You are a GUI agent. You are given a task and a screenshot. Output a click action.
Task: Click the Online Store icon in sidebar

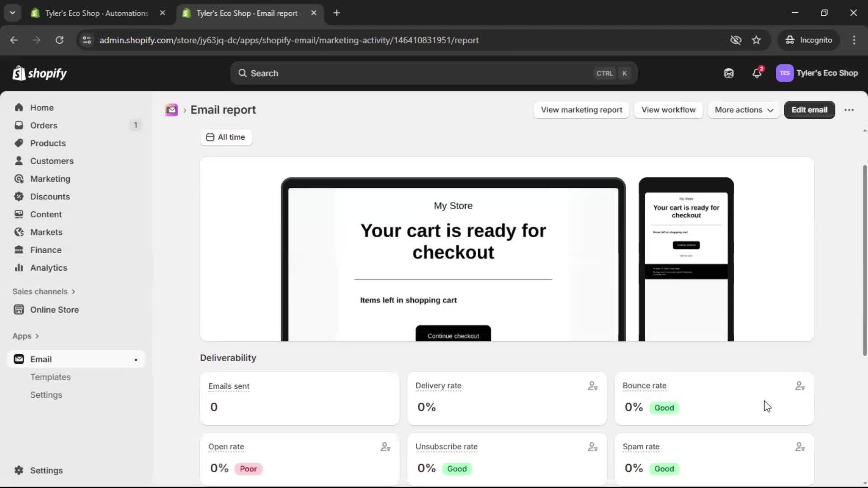(19, 310)
